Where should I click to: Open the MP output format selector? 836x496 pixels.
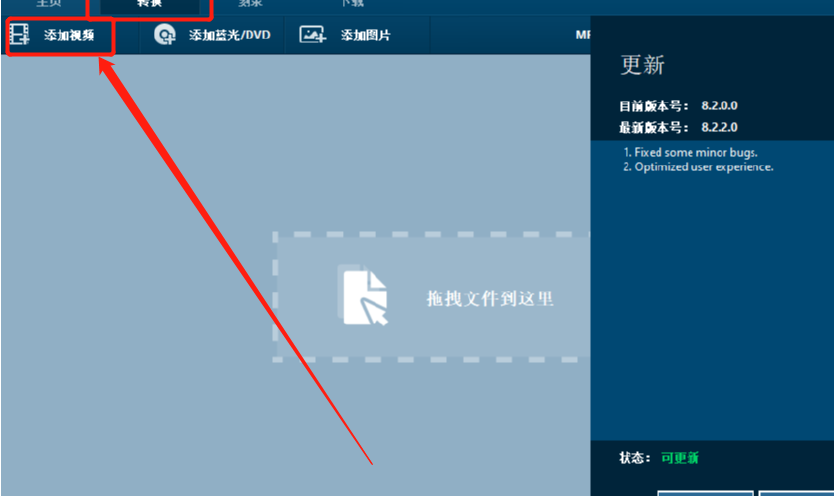[583, 35]
